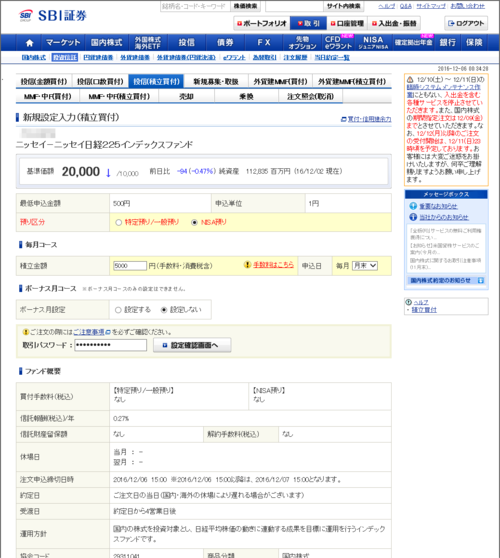500x558 pixels.
Task: Switch to the 投信(金額買付) tab
Action: 44,81
